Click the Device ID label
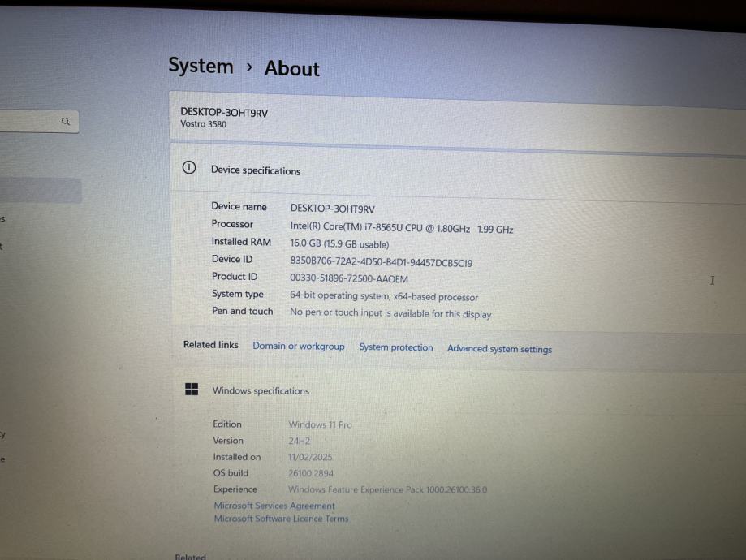746x560 pixels. [232, 259]
